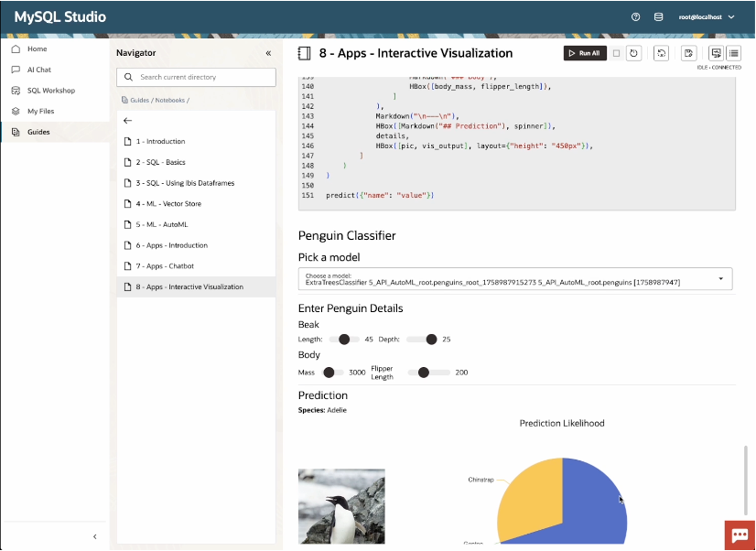
Task: Adjust the beak Depth slider
Action: (x=421, y=340)
